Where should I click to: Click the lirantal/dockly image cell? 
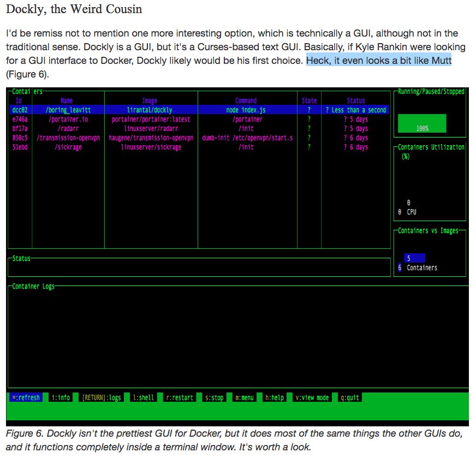coord(150,110)
